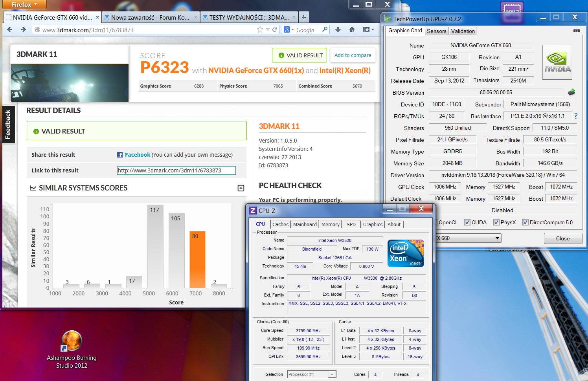Close the NVIDIA GeForce GTX 660 tab
588x381 pixels.
[x=97, y=17]
